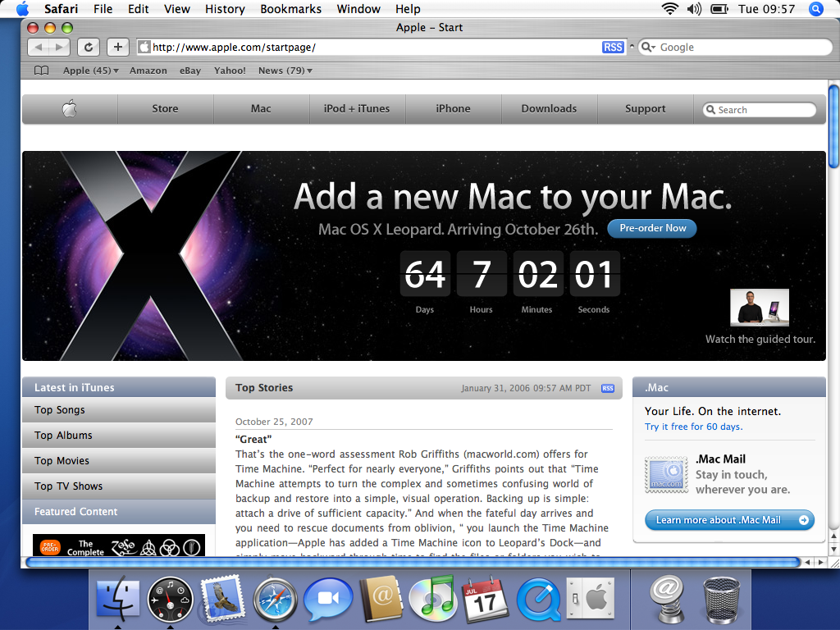The image size is (840, 630).
Task: Open the iPhone tab
Action: point(453,109)
